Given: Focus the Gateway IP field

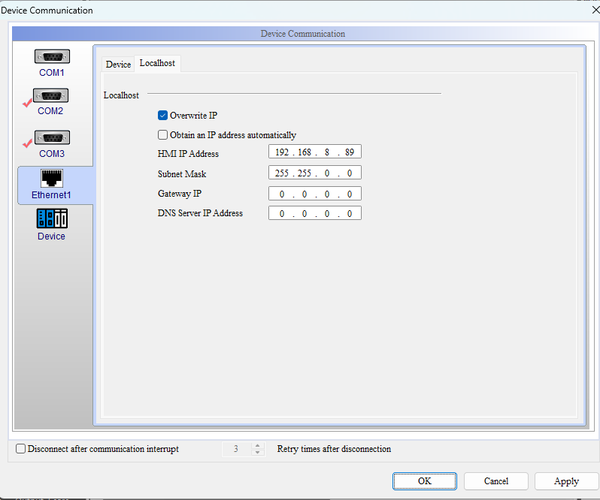Looking at the screenshot, I should [314, 193].
